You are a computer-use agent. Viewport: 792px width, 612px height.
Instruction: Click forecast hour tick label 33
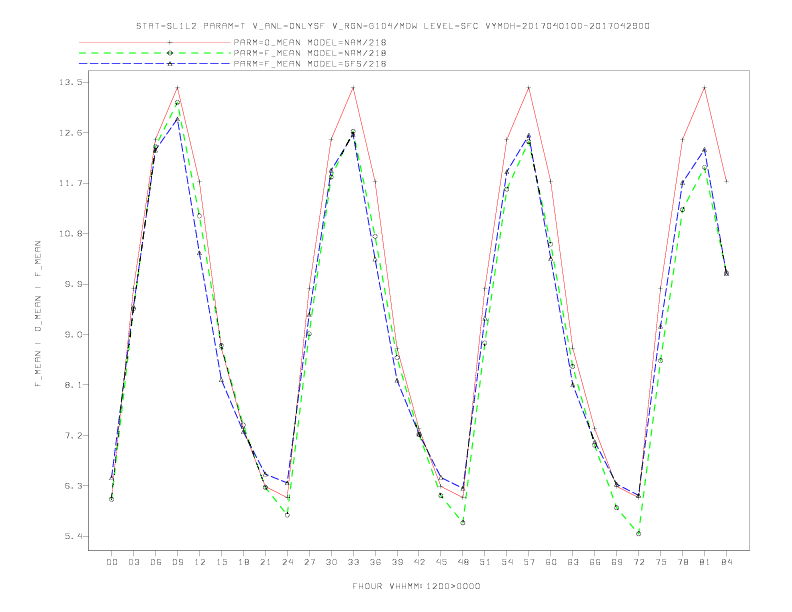click(353, 562)
